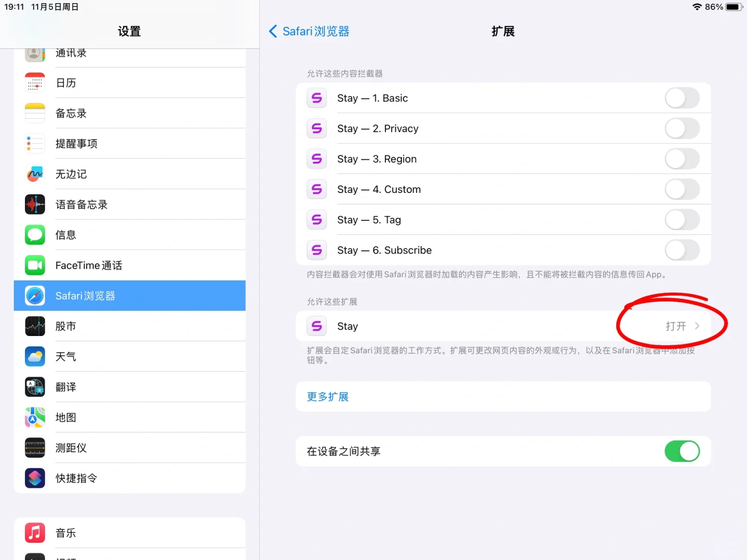Open the Stay extension detail chevron
The image size is (747, 560).
[697, 326]
